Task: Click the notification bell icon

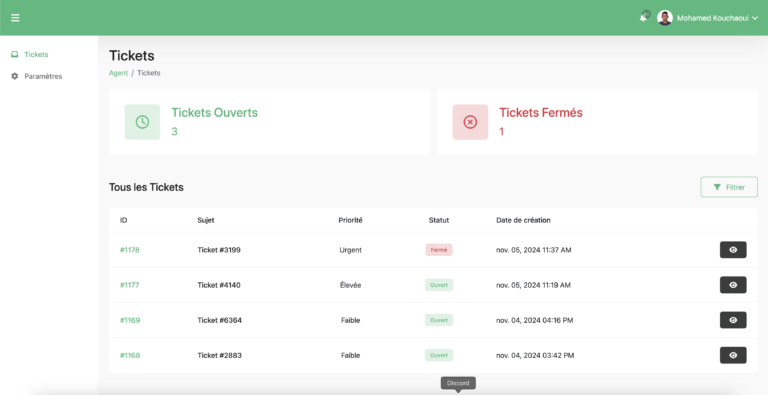Action: (643, 18)
